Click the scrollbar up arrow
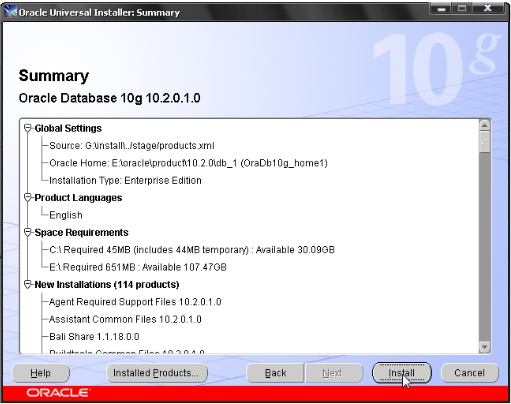Image resolution: width=511 pixels, height=404 pixels. tap(484, 125)
